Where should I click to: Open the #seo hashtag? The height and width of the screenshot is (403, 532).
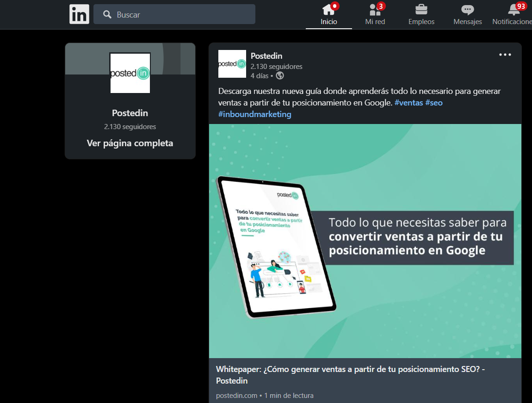(434, 102)
